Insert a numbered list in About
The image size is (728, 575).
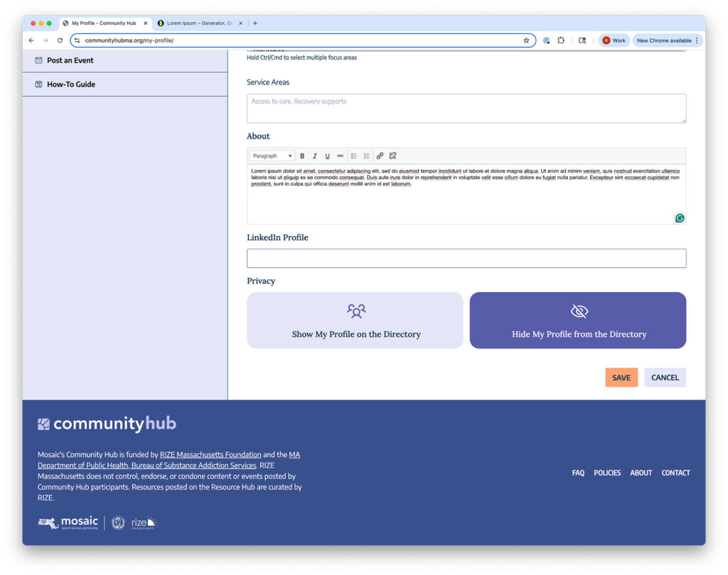click(x=367, y=156)
